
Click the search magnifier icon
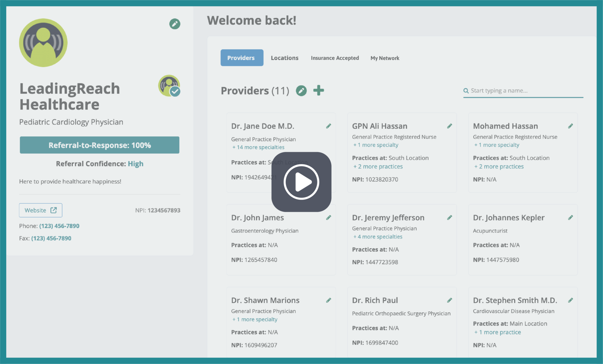pyautogui.click(x=466, y=91)
